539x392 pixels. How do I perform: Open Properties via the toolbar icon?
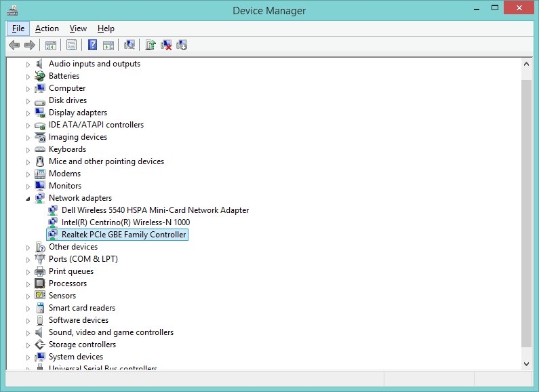(x=71, y=45)
